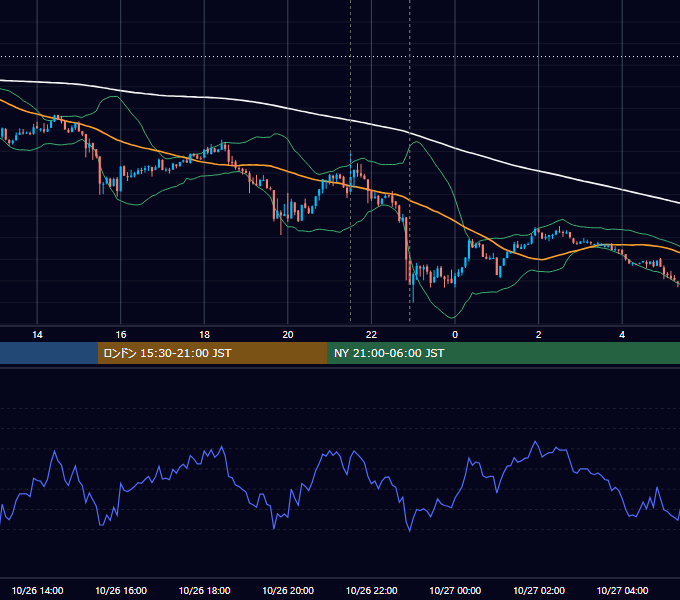Click hour label '22' on price chart axis
Screen dimensions: 680x600
click(372, 335)
